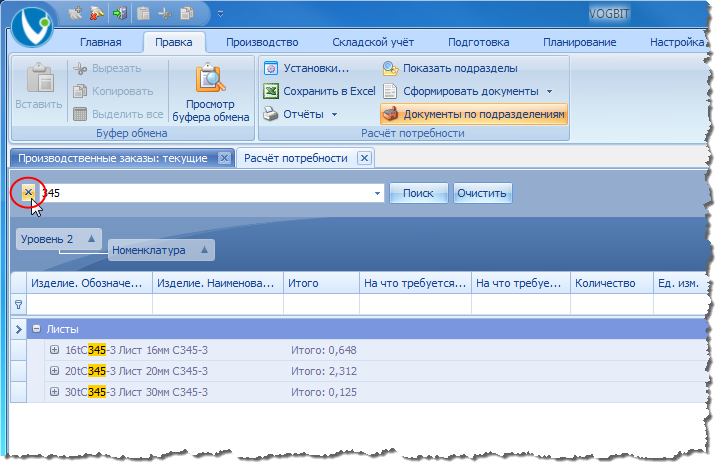The width and height of the screenshot is (719, 466).
Task: Click the Итого: 0,125 value
Action: pyautogui.click(x=324, y=392)
